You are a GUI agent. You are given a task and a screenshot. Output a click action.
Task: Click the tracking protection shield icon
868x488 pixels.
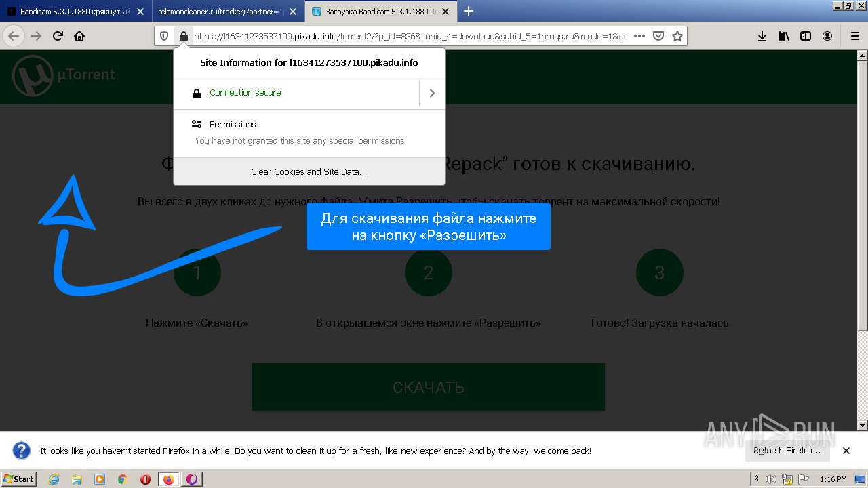click(x=164, y=36)
